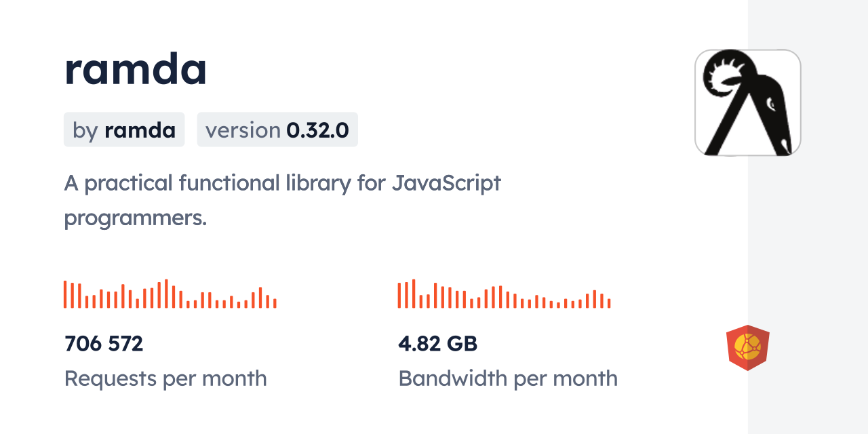Click the requests per month bar chart
Image resolution: width=868 pixels, height=434 pixels.
pos(170,294)
